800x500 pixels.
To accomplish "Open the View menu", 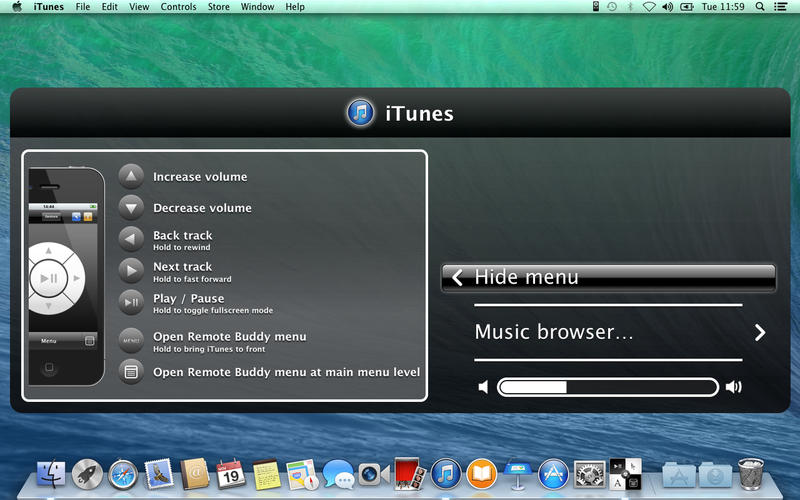I will (x=139, y=7).
